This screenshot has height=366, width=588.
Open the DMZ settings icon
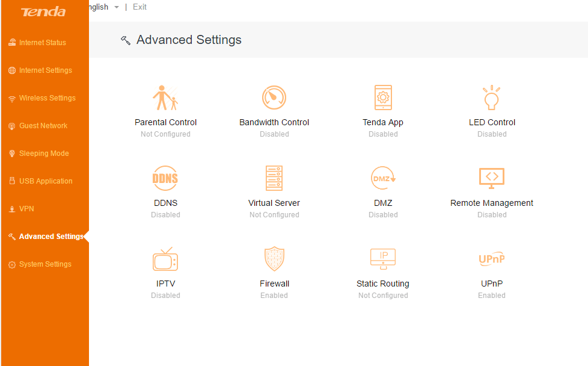pyautogui.click(x=383, y=178)
